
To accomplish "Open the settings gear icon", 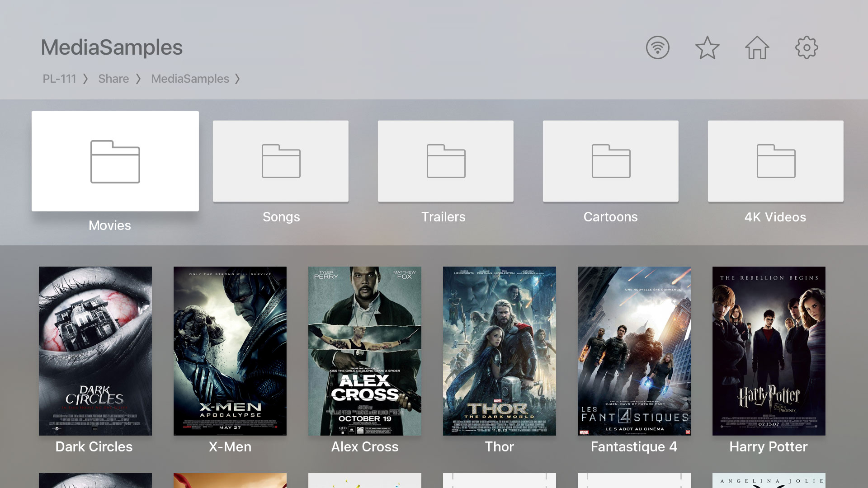I will point(807,47).
